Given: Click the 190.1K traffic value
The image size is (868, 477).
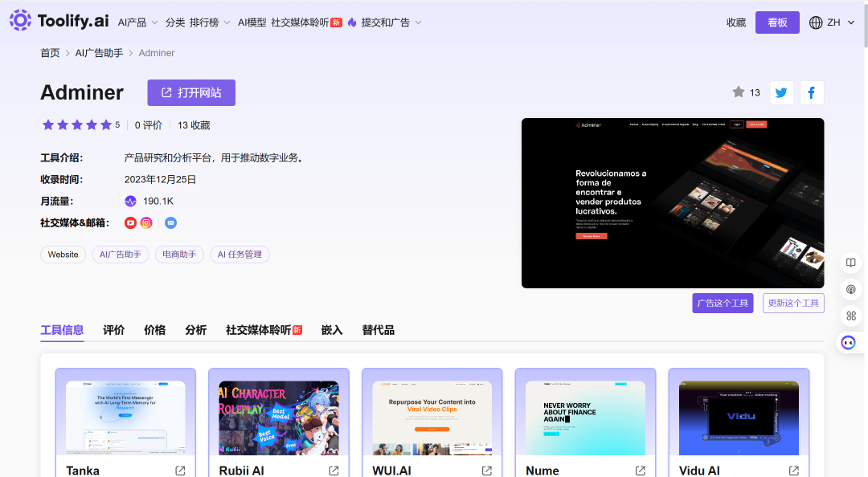Looking at the screenshot, I should (158, 201).
